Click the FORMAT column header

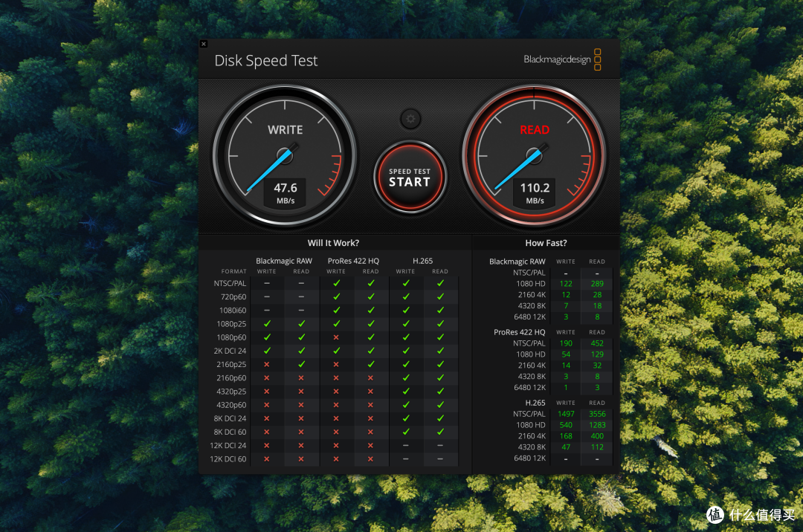(x=234, y=272)
